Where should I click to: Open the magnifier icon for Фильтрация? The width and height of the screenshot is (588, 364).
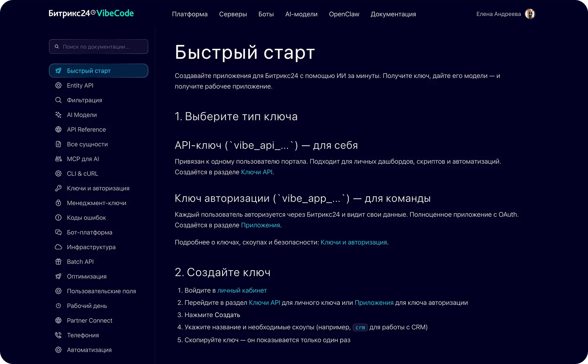(x=58, y=100)
